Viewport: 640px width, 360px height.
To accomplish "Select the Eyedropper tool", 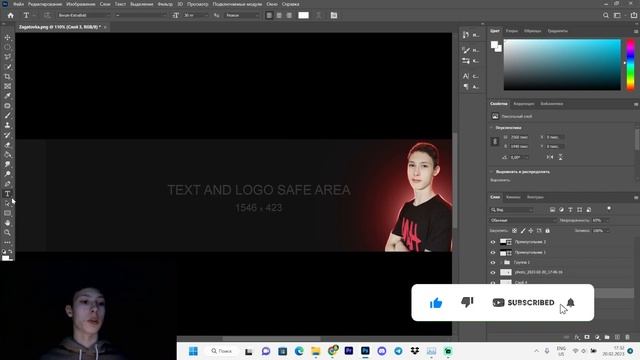I will point(7,96).
